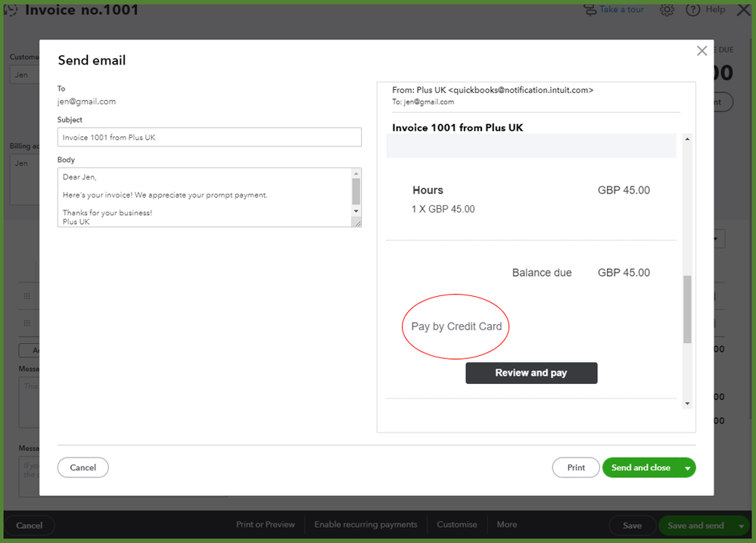Click Print or Preview in bottom bar
The image size is (756, 543).
tap(265, 525)
